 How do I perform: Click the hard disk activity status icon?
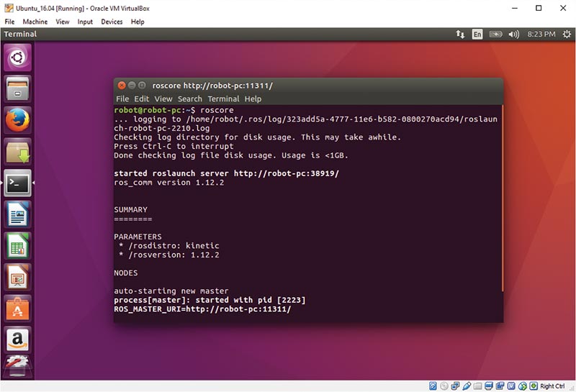click(x=433, y=386)
